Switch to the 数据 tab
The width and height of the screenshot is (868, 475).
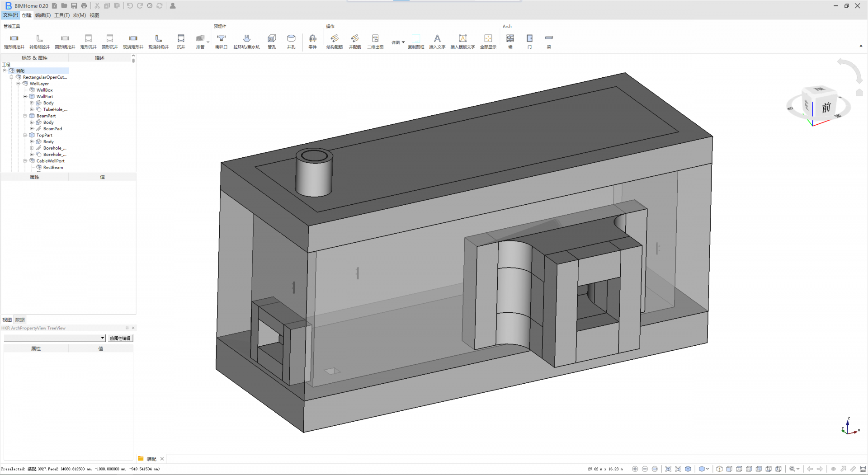coord(20,320)
